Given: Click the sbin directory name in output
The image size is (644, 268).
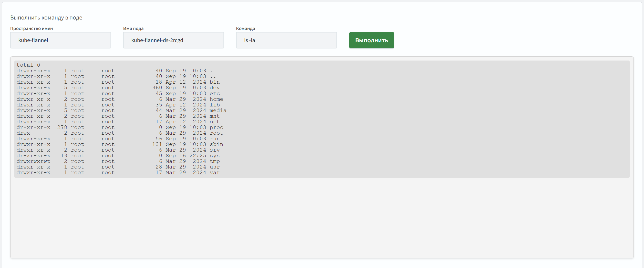Looking at the screenshot, I should pyautogui.click(x=216, y=144).
